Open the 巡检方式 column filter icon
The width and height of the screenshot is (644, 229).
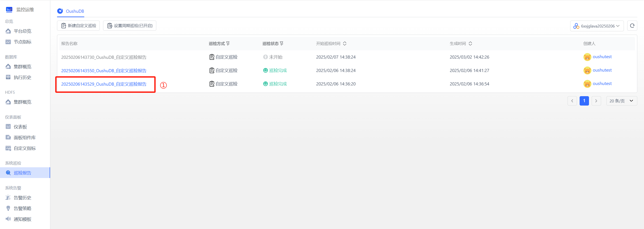(228, 44)
